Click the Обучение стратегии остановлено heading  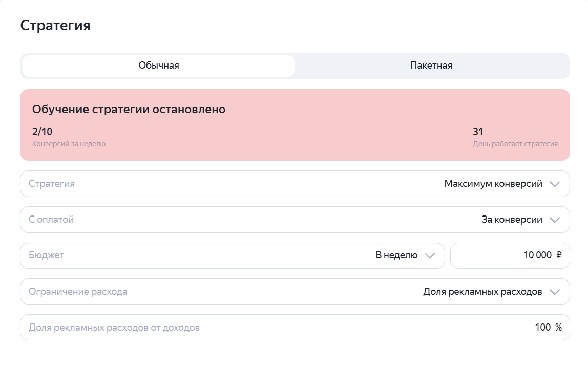(129, 110)
